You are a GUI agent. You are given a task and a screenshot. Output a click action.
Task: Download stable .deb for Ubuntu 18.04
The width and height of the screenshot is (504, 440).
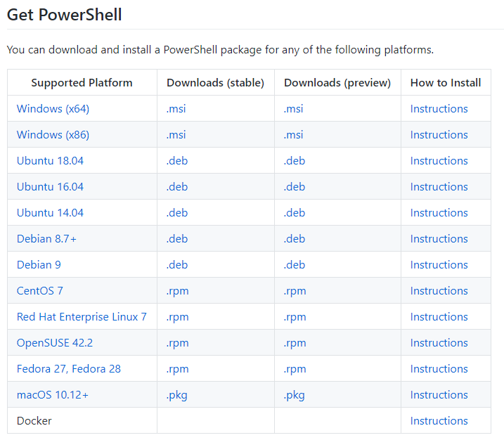[177, 161]
